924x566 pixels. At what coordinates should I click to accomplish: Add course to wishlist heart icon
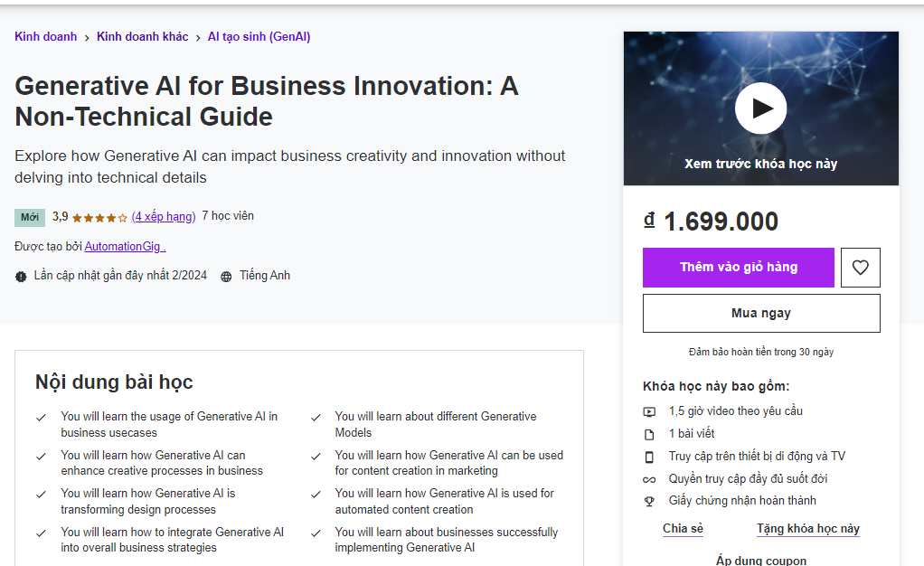click(860, 268)
